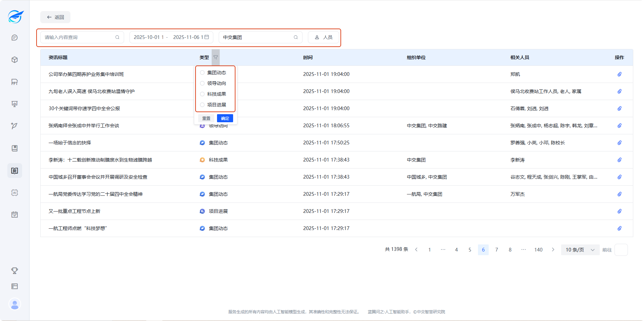
Task: Click the current page 6 button
Action: tap(483, 250)
